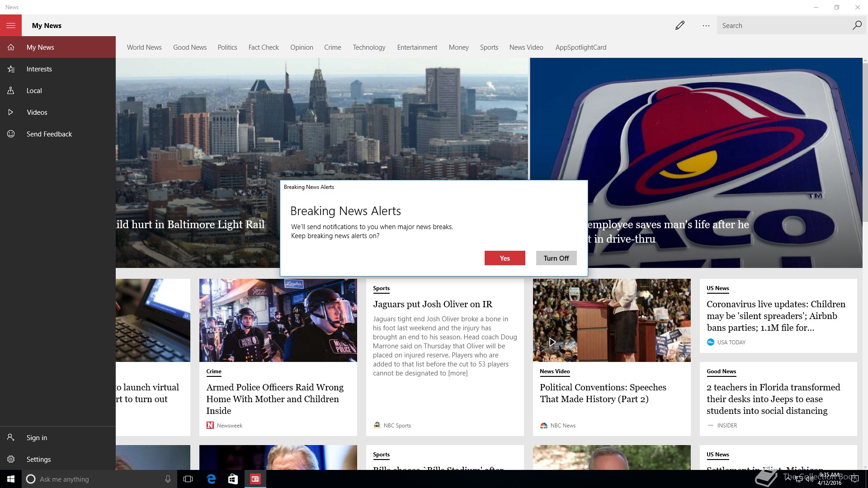Image resolution: width=868 pixels, height=488 pixels.
Task: Click the Interests star icon
Action: click(11, 69)
